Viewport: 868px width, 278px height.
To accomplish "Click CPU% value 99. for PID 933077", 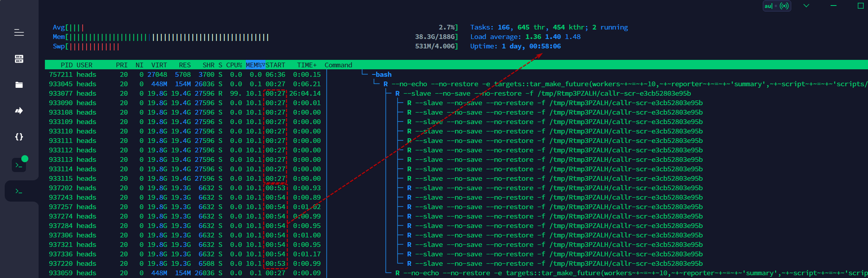I will (236, 93).
